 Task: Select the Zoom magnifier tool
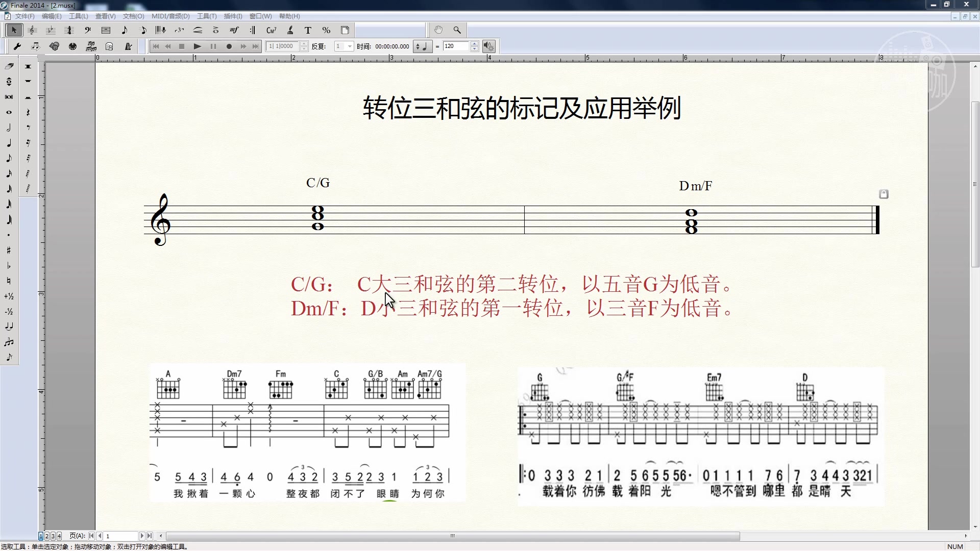click(x=457, y=30)
